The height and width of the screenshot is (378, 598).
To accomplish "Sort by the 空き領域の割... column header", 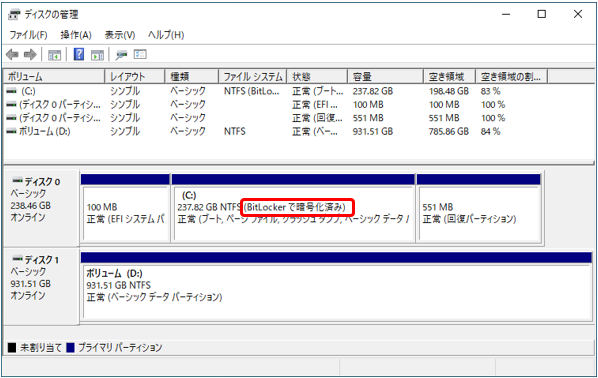I will (512, 77).
